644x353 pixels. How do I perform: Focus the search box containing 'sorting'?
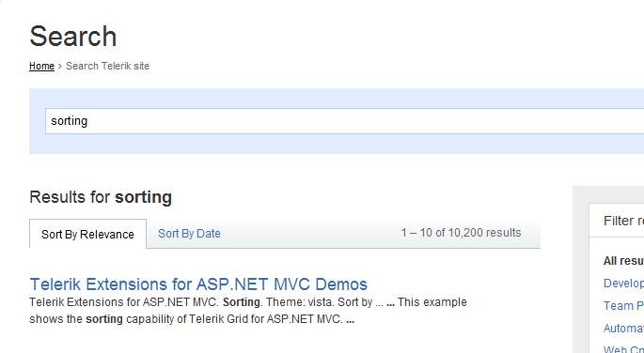[x=345, y=121]
